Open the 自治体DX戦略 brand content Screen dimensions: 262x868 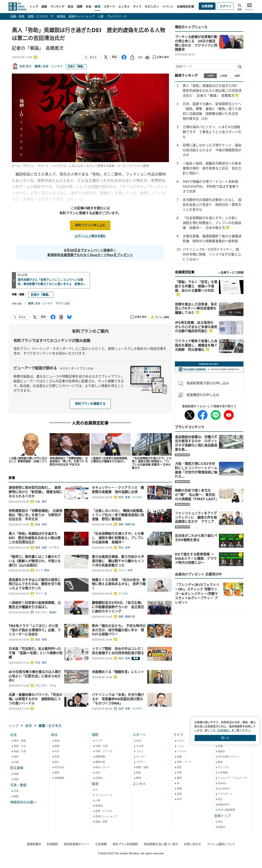coord(196,537)
